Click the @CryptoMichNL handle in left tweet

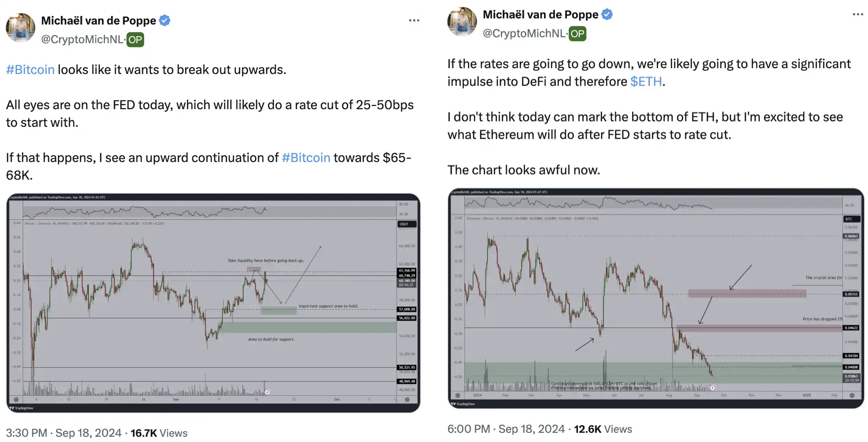[x=82, y=40]
